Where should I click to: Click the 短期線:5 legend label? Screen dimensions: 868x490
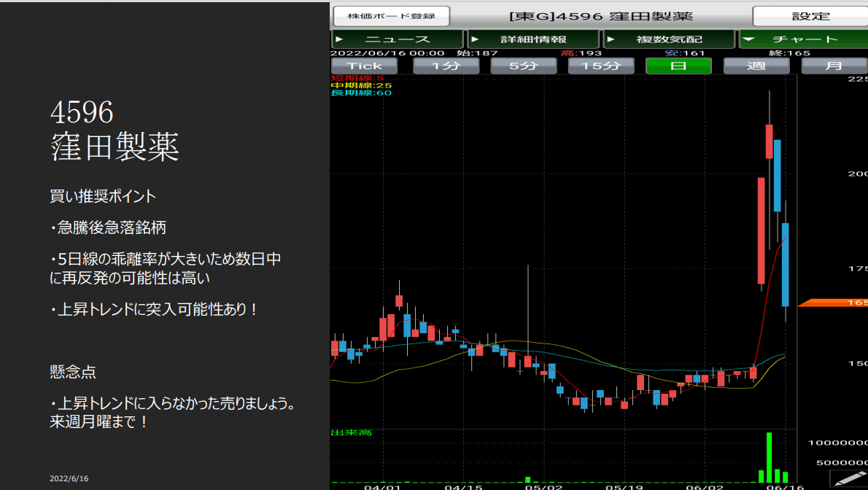click(357, 78)
